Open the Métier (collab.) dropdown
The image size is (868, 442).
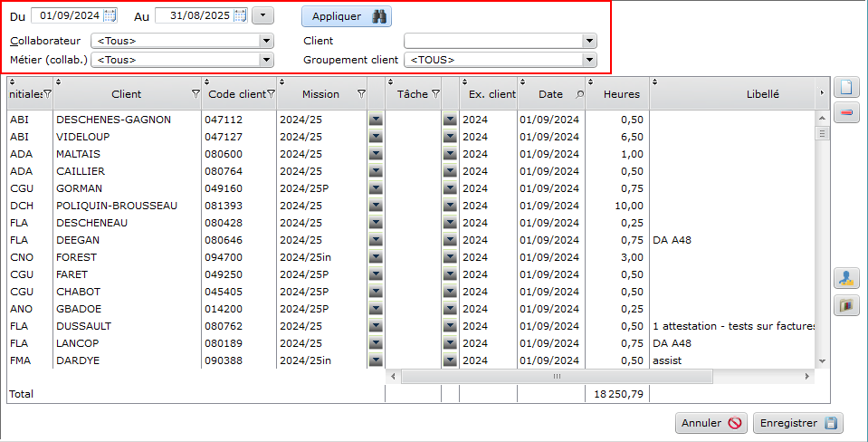pyautogui.click(x=266, y=59)
